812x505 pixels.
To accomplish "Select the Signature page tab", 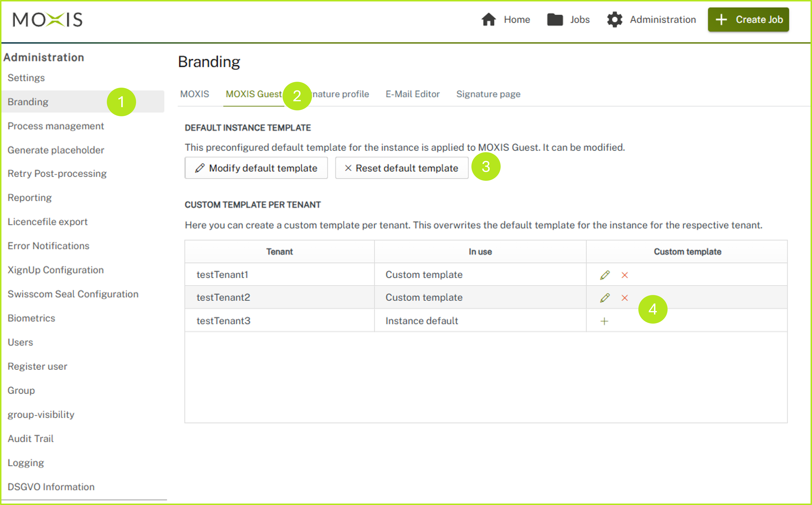I will coord(488,94).
